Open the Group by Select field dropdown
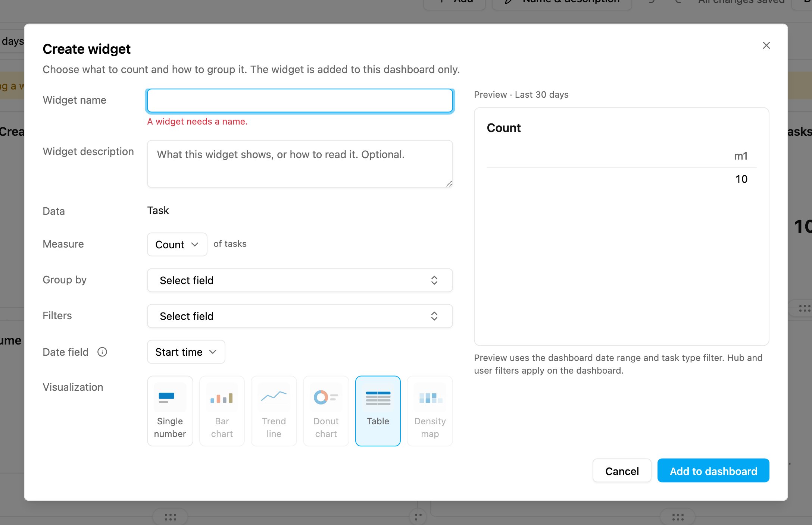Viewport: 812px width, 525px height. pyautogui.click(x=300, y=280)
